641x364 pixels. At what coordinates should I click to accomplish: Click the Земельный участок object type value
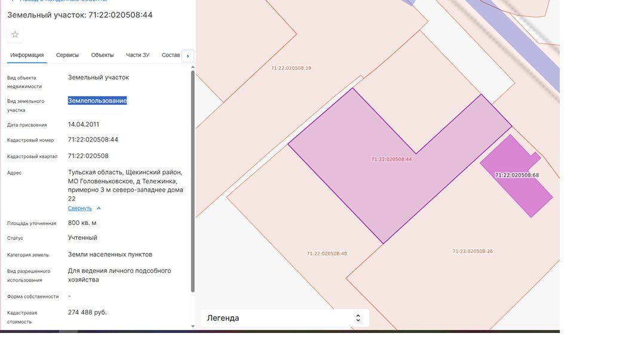(x=99, y=77)
